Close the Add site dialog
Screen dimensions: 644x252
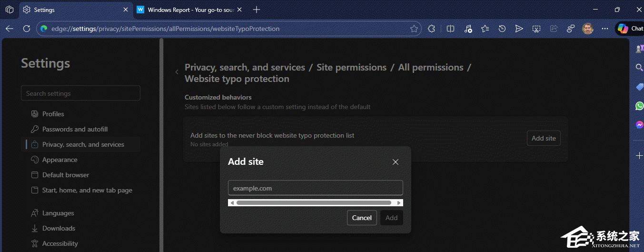(x=395, y=162)
